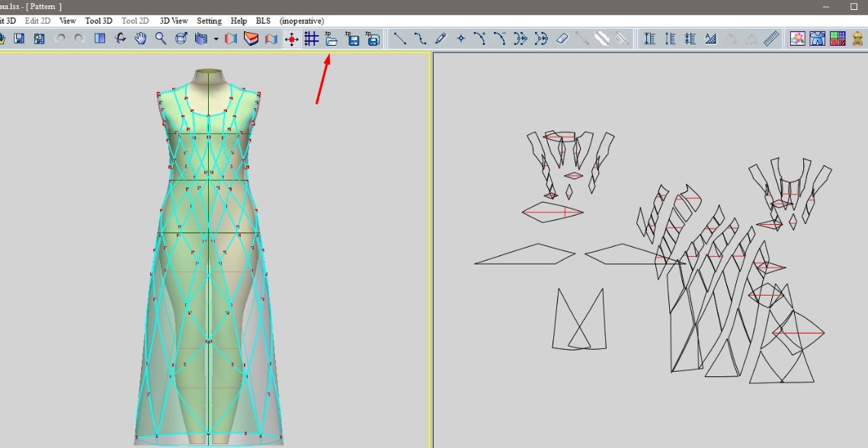Screen dimensions: 868x448
Task: Select the Eraser tool
Action: point(562,39)
